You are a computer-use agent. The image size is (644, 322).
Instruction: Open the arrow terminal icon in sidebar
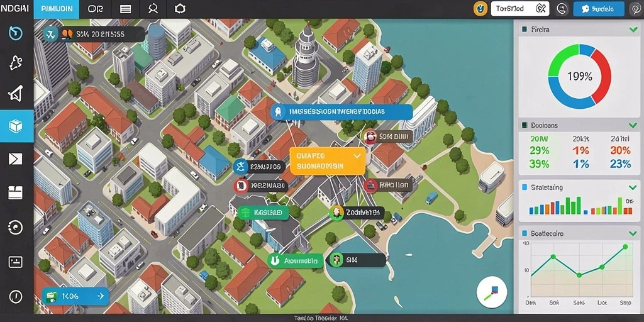16,158
